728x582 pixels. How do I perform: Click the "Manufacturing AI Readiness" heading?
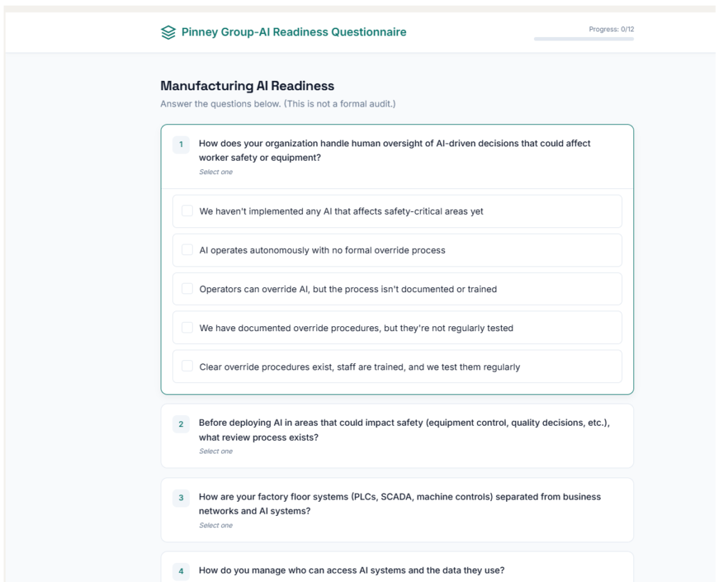point(247,86)
